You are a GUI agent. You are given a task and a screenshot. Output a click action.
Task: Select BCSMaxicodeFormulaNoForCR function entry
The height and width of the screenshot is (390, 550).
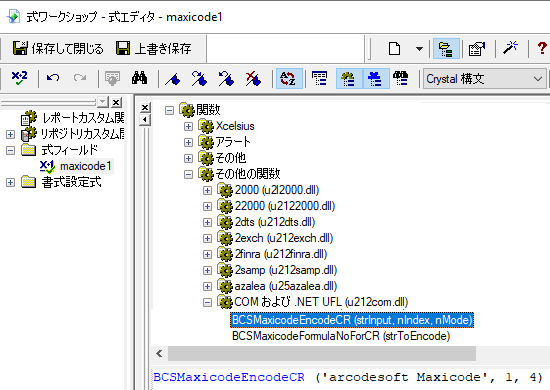pos(341,336)
